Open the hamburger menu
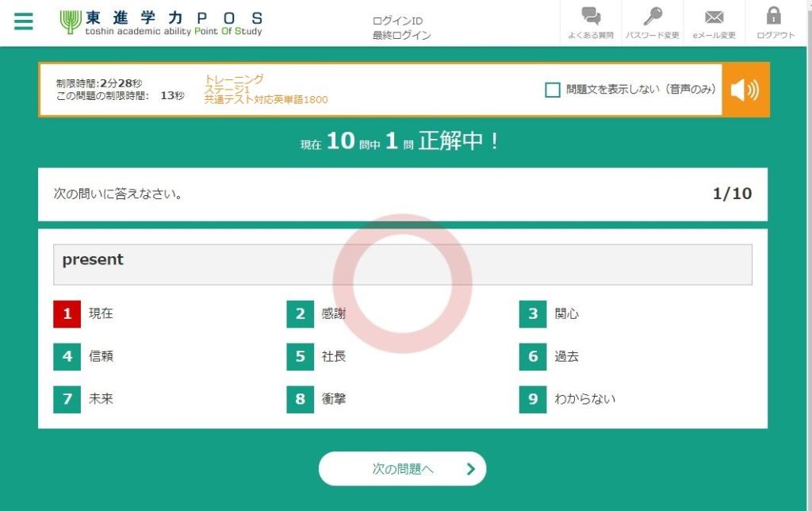This screenshot has height=511, width=812. coord(24,21)
